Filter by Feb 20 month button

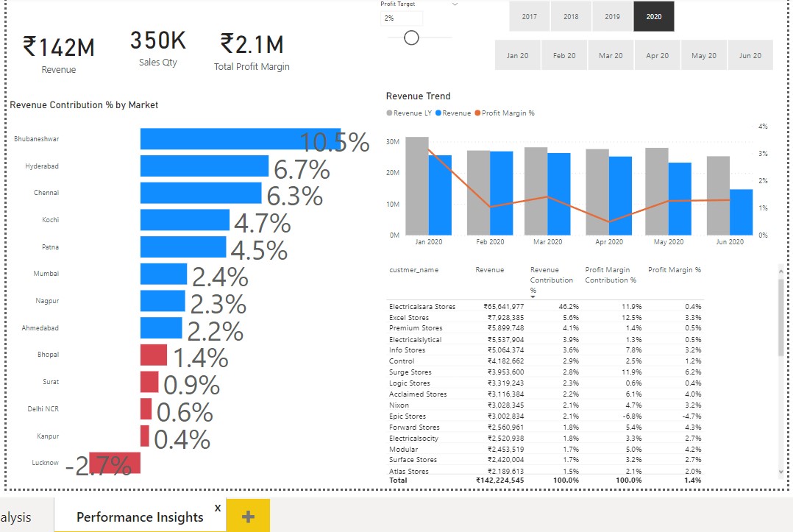coord(564,55)
